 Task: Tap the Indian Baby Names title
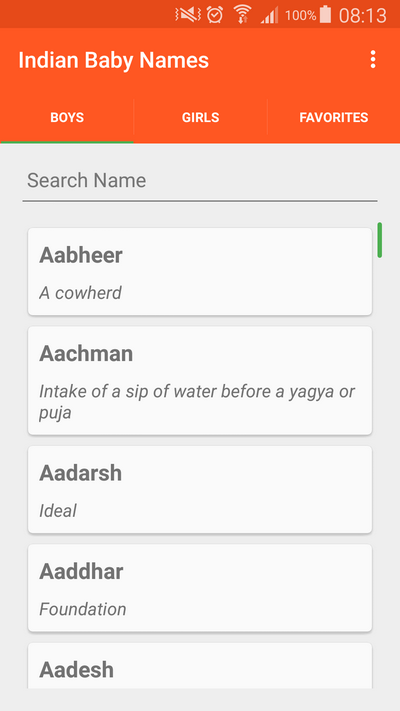point(113,60)
